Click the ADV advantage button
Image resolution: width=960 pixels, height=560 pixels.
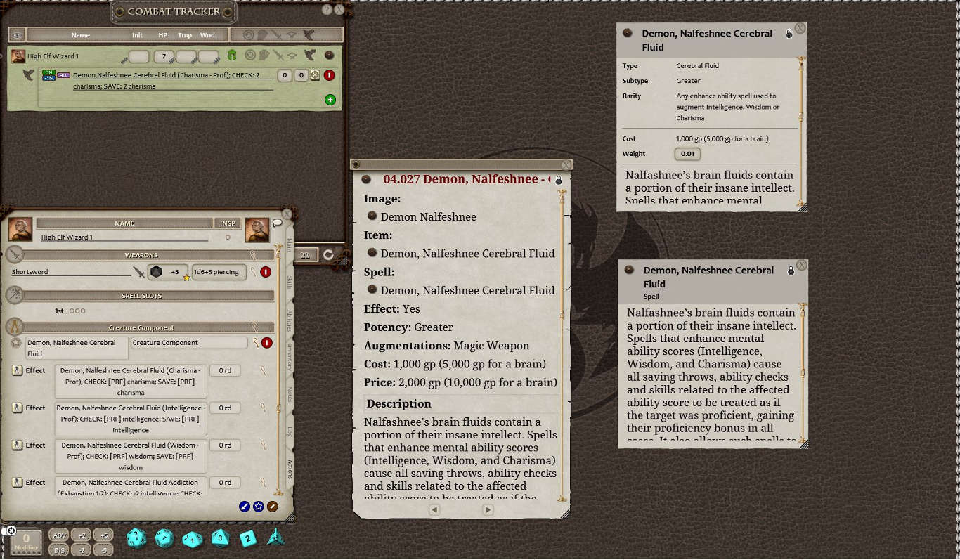pyautogui.click(x=59, y=535)
